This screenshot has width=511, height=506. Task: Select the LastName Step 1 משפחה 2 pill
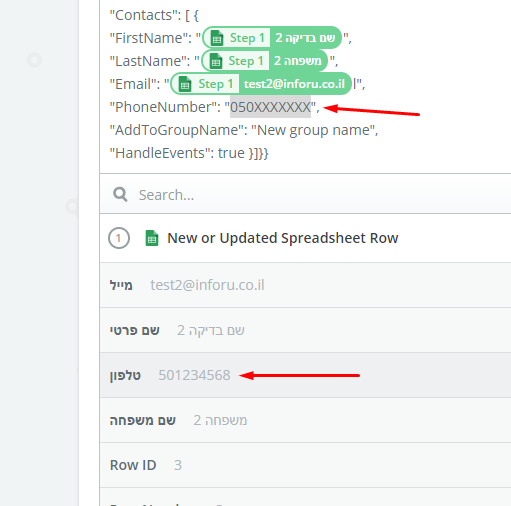265,61
